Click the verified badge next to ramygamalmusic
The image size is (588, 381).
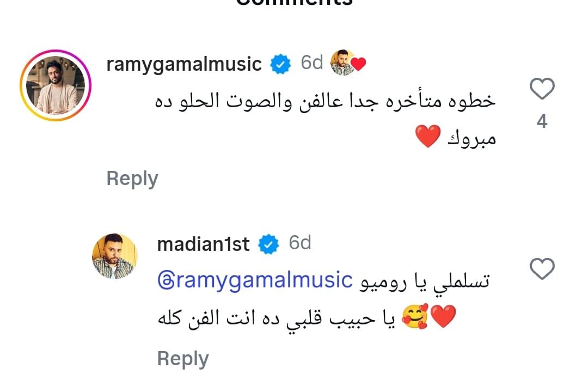(280, 63)
